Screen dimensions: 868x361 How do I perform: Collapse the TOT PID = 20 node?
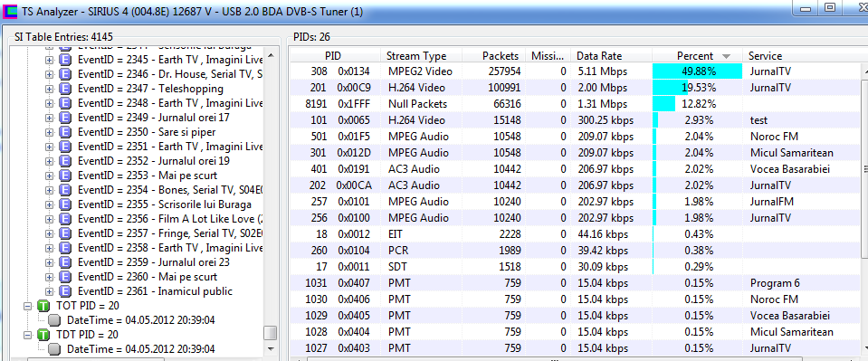28,306
